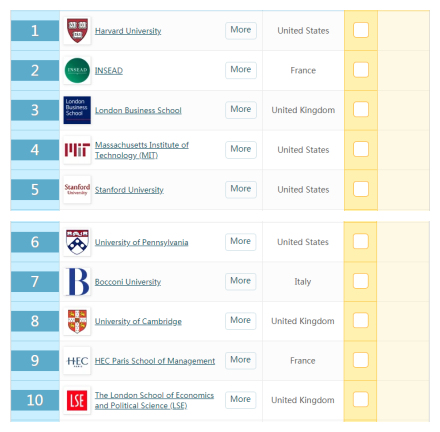Expand More for London Business School
440x432 pixels.
click(x=241, y=109)
